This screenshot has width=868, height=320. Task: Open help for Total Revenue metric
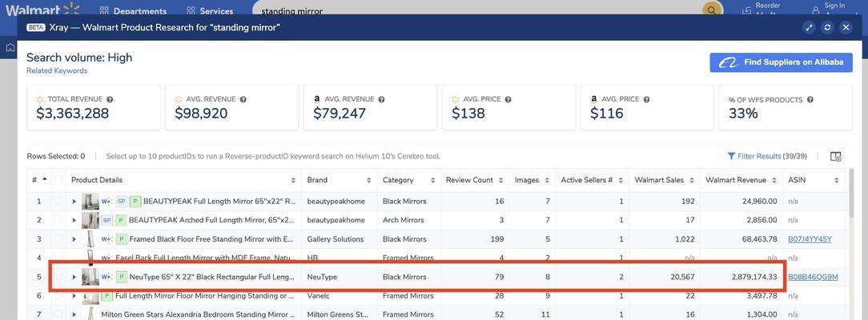tap(110, 99)
